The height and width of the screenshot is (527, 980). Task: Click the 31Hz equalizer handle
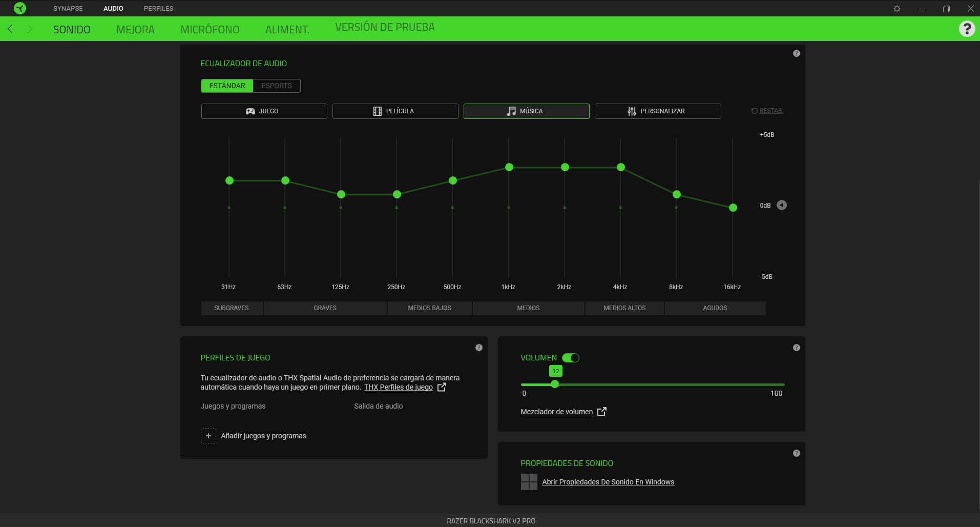pos(230,180)
